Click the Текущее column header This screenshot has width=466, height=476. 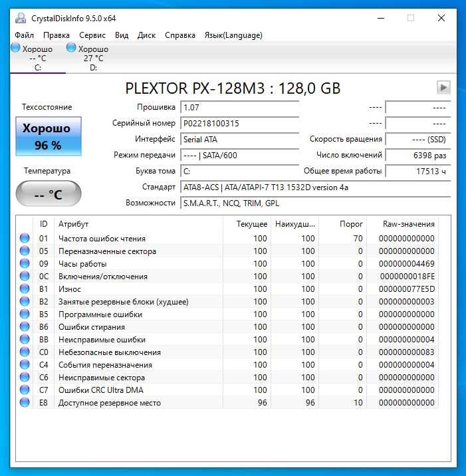tap(247, 224)
